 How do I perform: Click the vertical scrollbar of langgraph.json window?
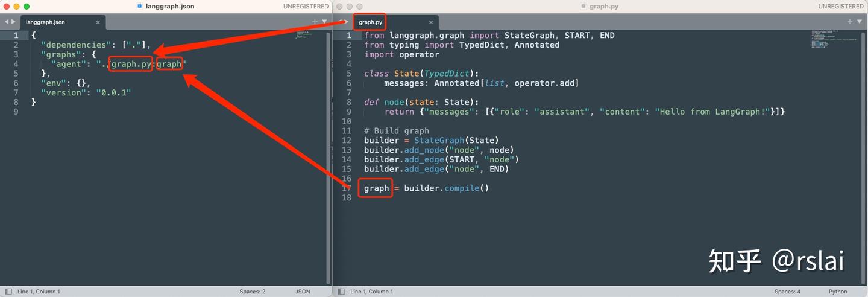point(329,157)
